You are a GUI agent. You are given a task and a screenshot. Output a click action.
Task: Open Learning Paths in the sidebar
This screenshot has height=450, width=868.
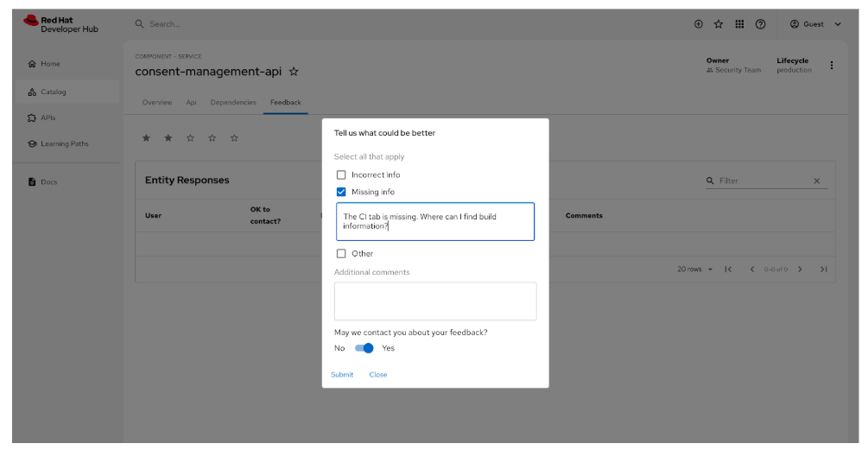64,144
